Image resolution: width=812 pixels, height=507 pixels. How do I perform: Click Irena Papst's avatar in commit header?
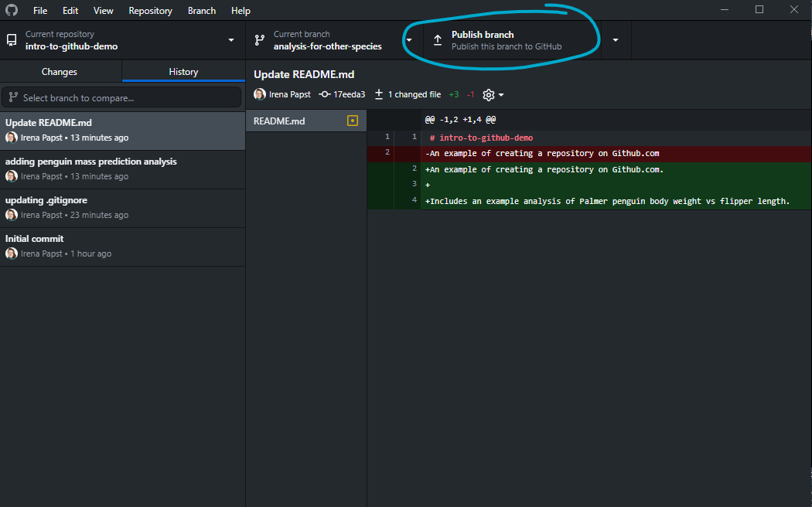coord(260,94)
